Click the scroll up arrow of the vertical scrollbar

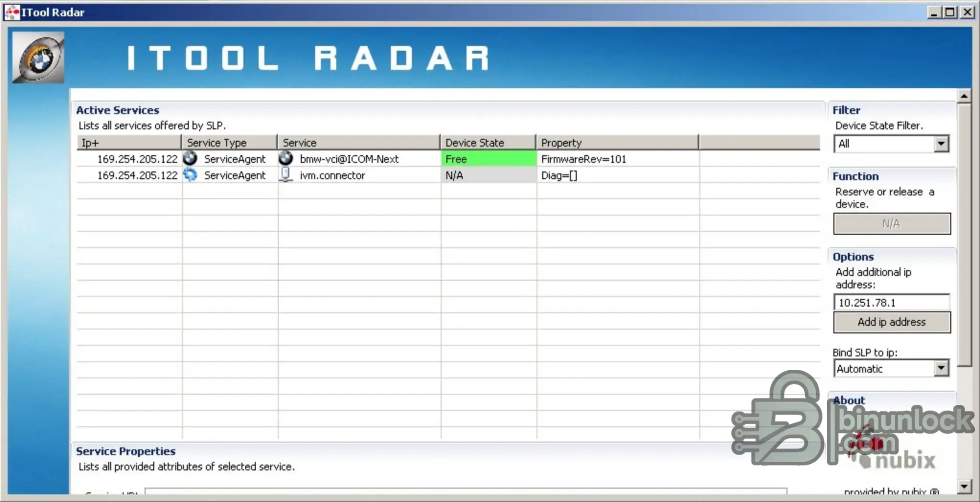[964, 96]
